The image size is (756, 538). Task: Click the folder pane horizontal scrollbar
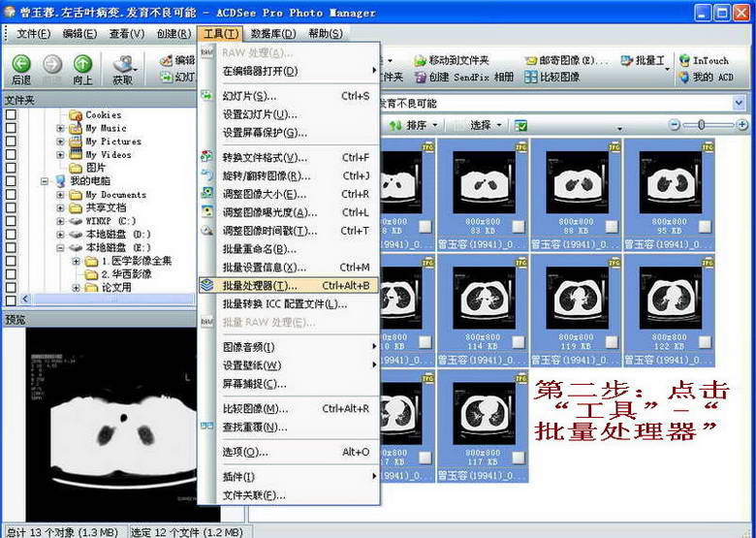click(112, 300)
